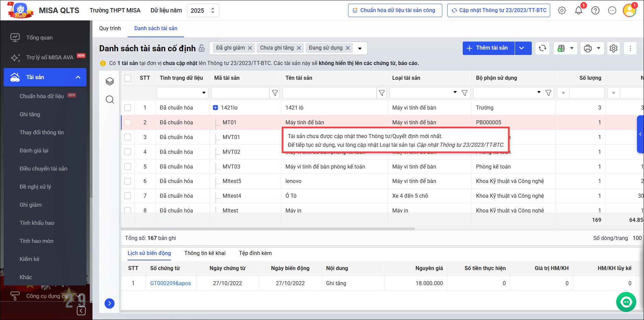The width and height of the screenshot is (644, 320).
Task: Check the checkbox for row 1421lo
Action: (x=128, y=108)
